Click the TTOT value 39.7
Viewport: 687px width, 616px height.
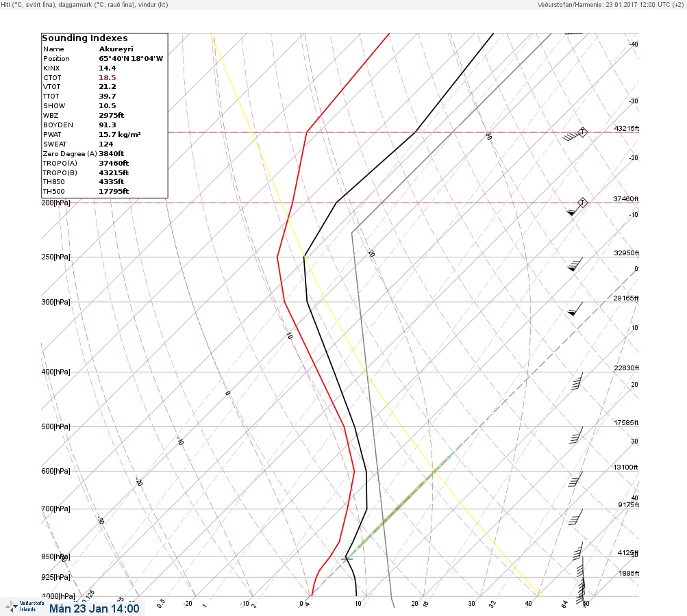[x=108, y=97]
